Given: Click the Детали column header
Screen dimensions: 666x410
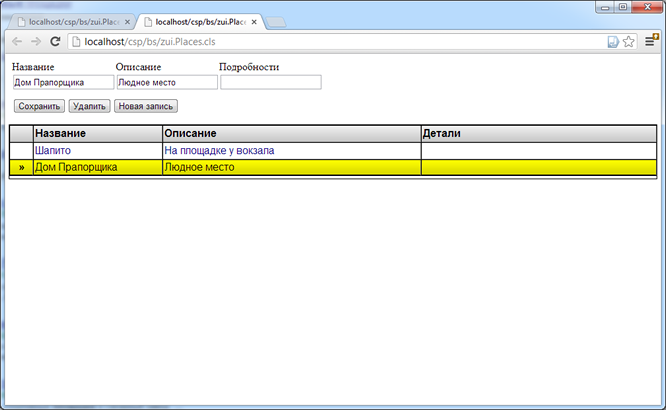Looking at the screenshot, I should click(x=539, y=133).
